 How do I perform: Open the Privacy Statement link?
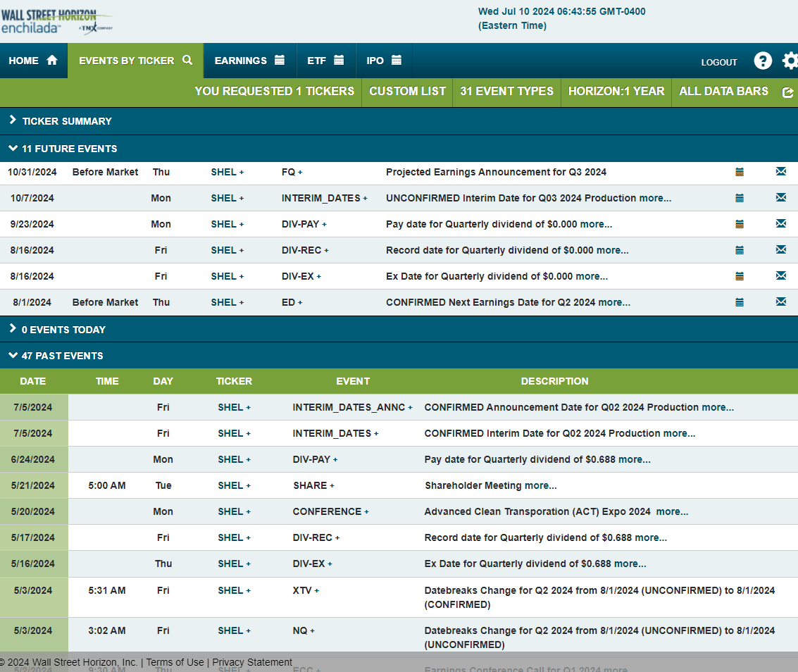coord(252,662)
